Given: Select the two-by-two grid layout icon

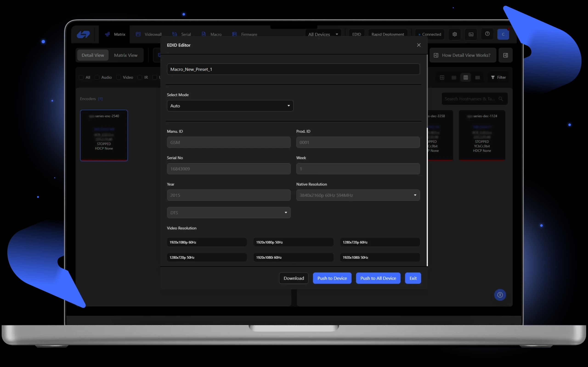Looking at the screenshot, I should click(442, 78).
